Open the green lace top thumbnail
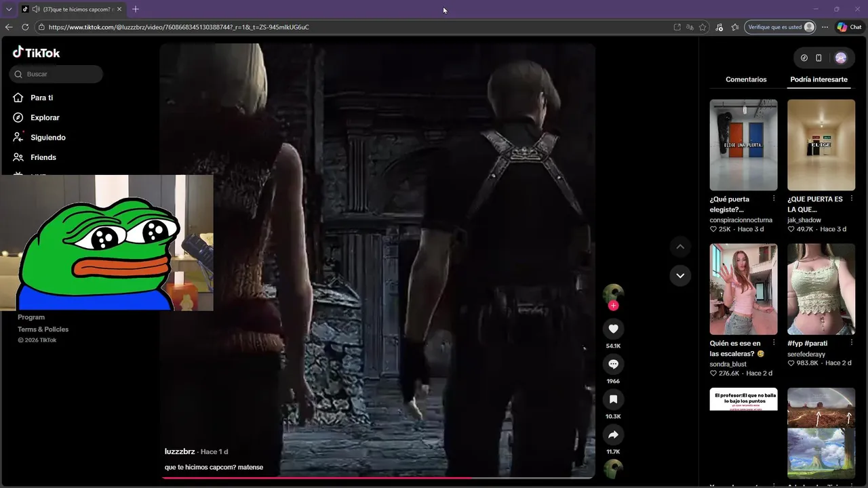 tap(821, 289)
